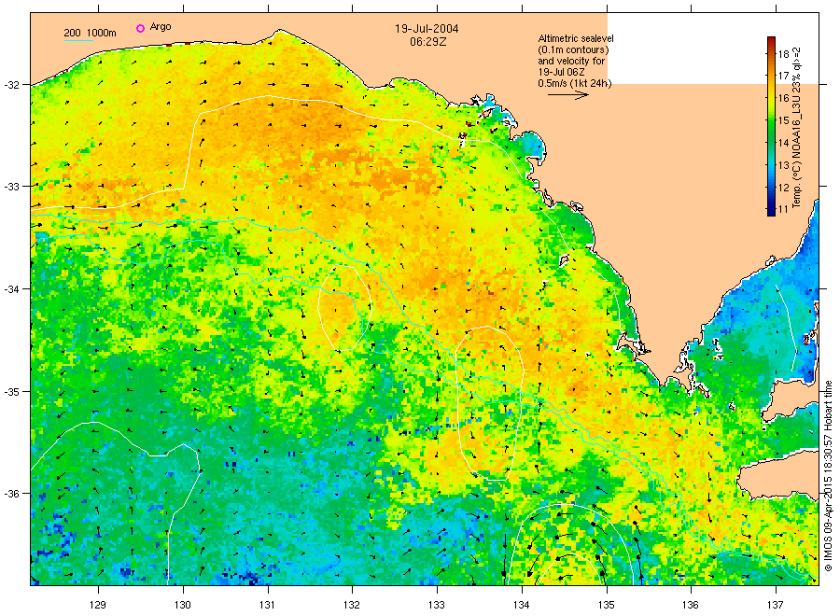Screen dimensions: 840x616
Task: Click the 136 longitude axis label
Action: 691,605
